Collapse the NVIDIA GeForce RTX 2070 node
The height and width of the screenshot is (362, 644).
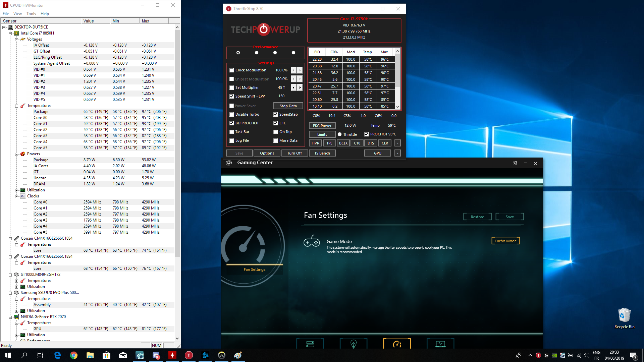coord(10,317)
